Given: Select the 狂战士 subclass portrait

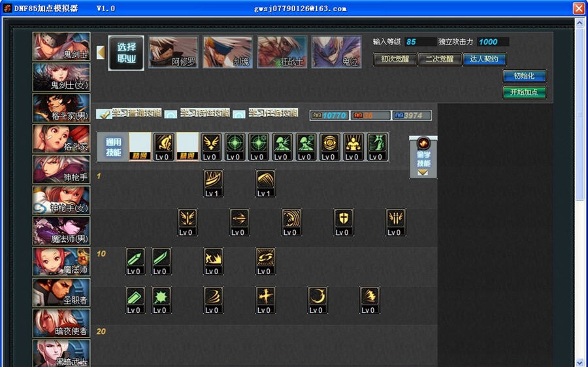Looking at the screenshot, I should 282,52.
